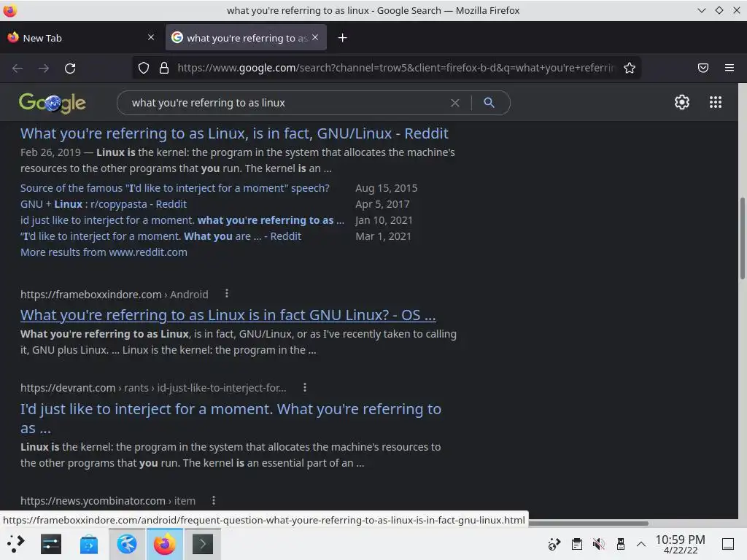Show desktop using corner button

pyautogui.click(x=728, y=544)
